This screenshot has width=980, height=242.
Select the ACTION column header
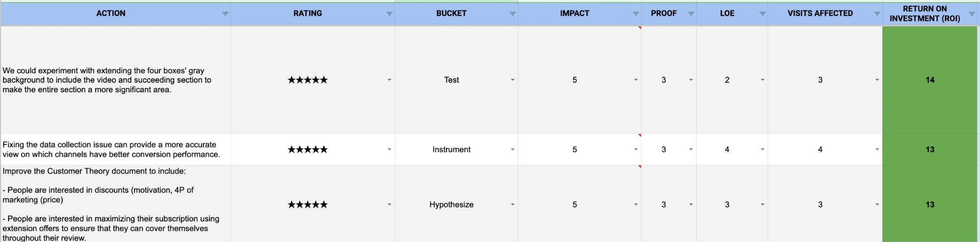(111, 13)
